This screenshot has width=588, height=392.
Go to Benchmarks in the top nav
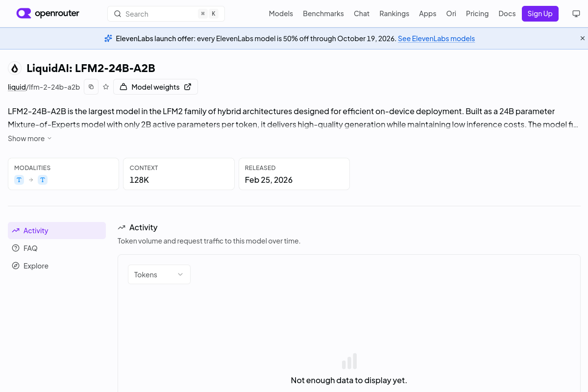point(323,14)
